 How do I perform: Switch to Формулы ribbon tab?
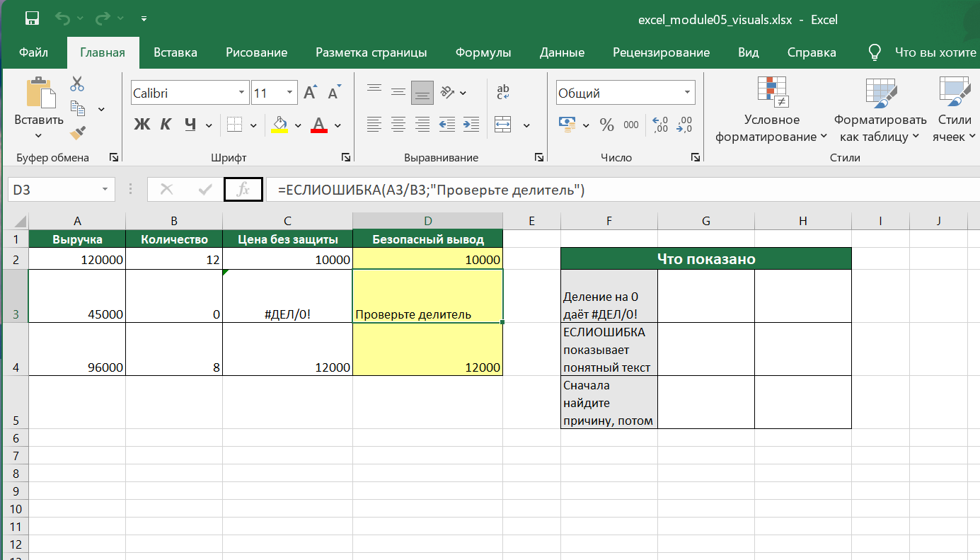[x=483, y=52]
